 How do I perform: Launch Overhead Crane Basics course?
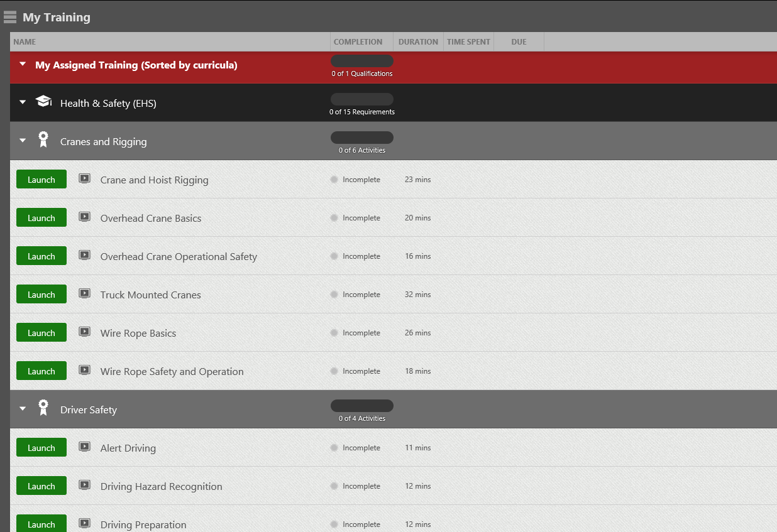[41, 218]
